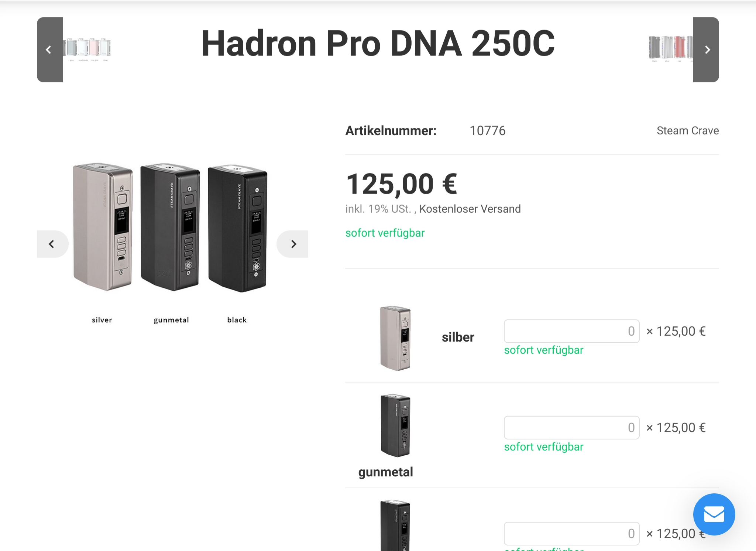Focus the silber quantity input field

(571, 331)
